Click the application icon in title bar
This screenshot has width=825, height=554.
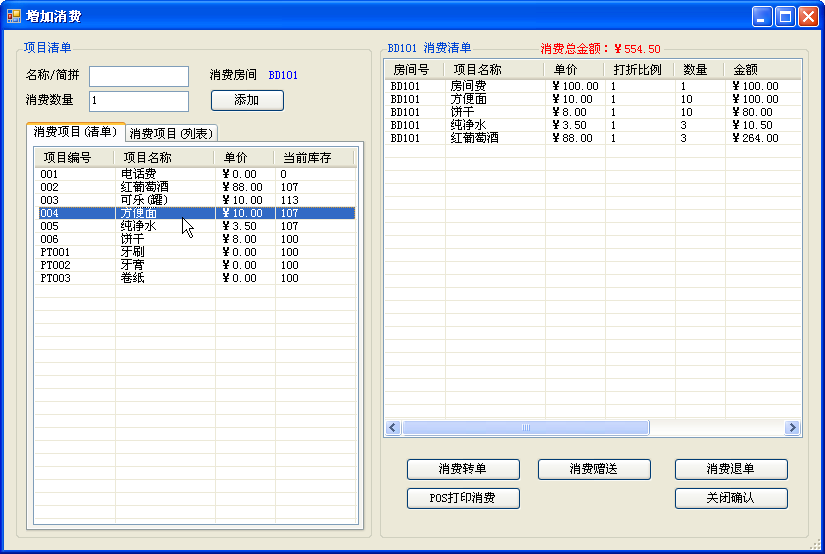click(x=13, y=16)
